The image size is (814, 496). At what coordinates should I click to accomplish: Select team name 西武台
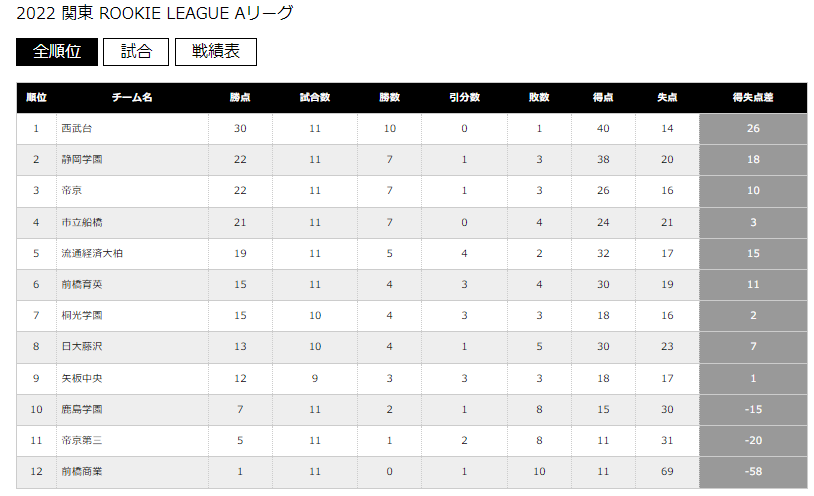pyautogui.click(x=77, y=128)
